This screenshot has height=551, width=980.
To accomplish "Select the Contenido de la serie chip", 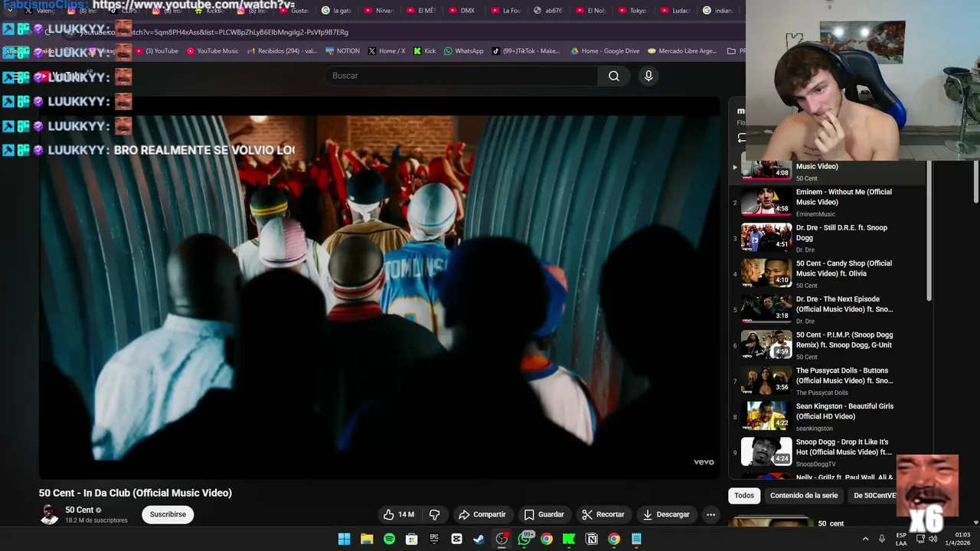I will coord(804,495).
